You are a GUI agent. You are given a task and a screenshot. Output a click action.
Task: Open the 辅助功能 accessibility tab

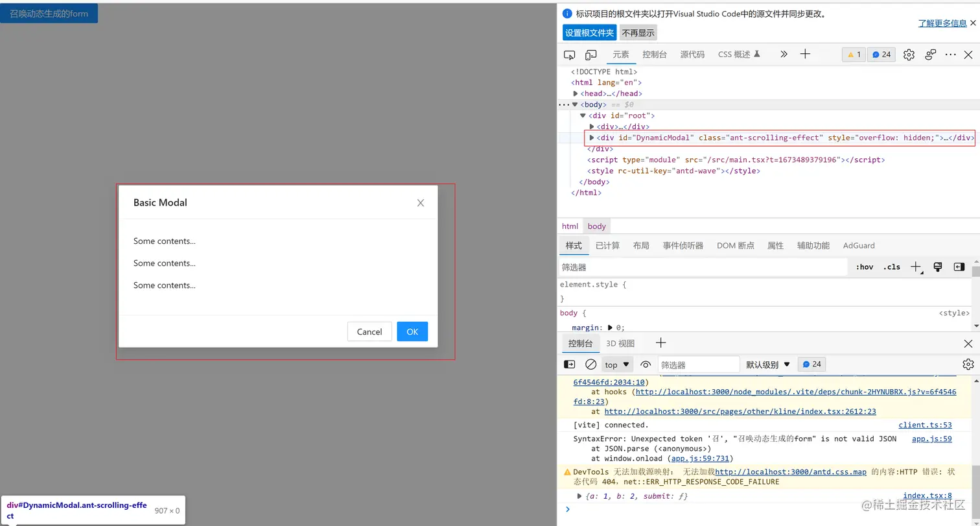[x=813, y=245]
